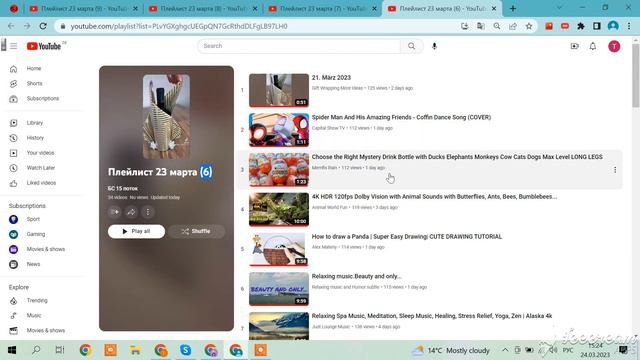Switch to Плейлист 23 марта (7) tab
Screen dimensions: 640x360
click(x=322, y=9)
